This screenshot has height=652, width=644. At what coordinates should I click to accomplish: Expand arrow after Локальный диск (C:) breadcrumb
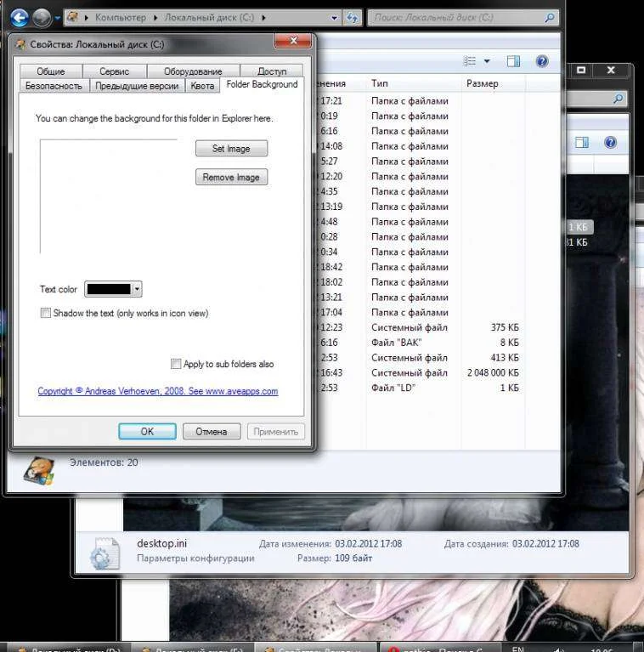pos(263,18)
